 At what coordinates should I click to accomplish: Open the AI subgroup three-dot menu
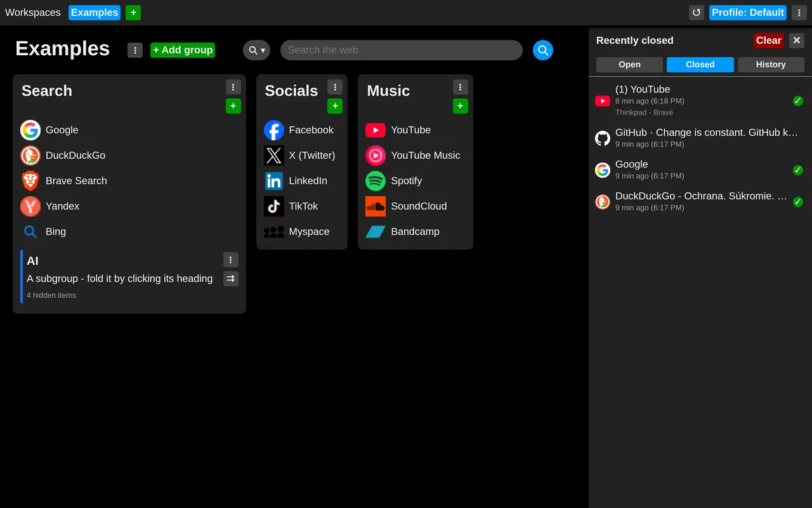(231, 260)
